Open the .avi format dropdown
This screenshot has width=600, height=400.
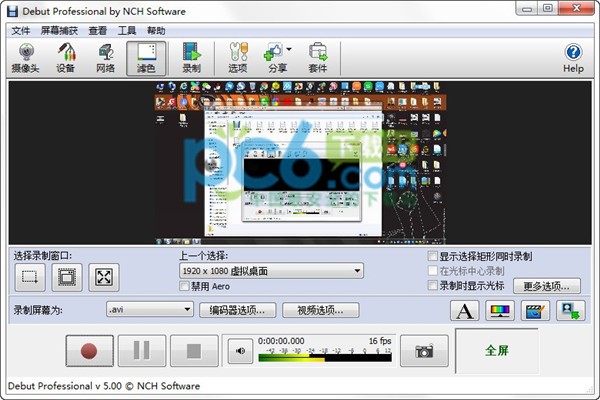coord(150,309)
